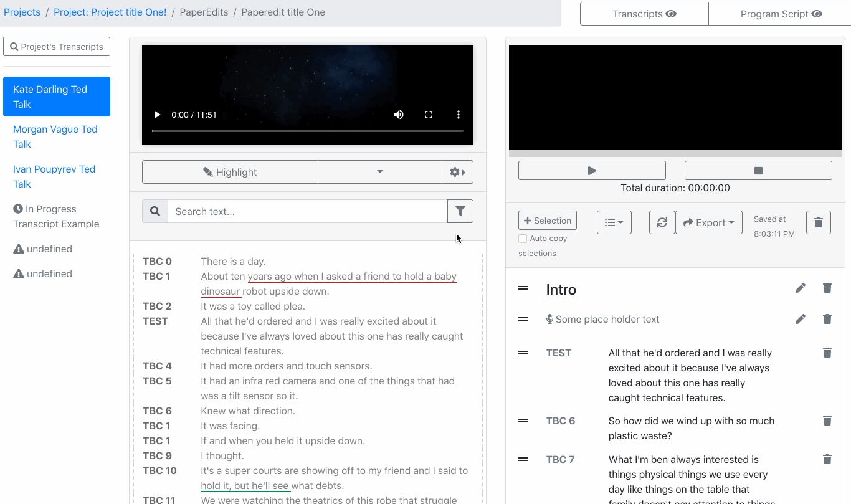This screenshot has height=504, width=851.
Task: Click pencil icon to edit Intro heading
Action: 800,288
